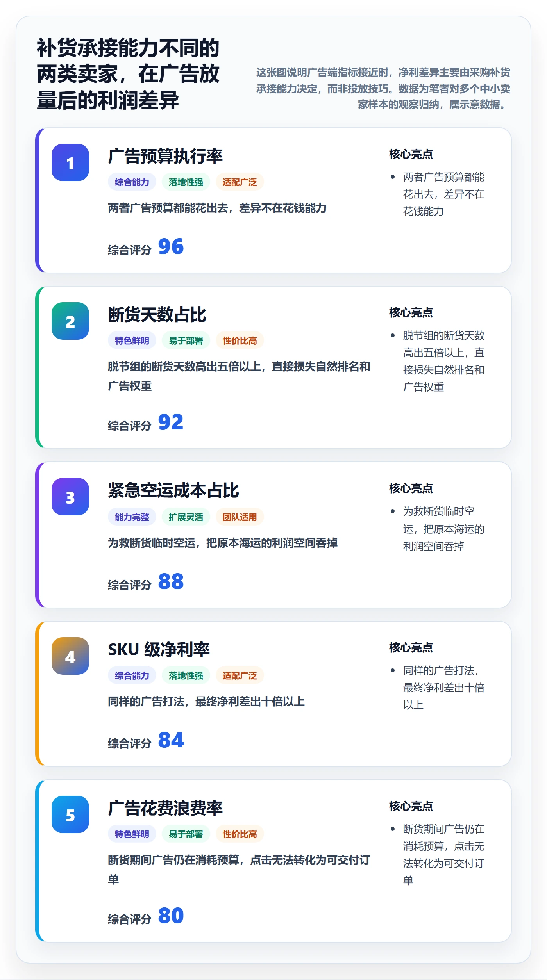547x980 pixels.
Task: Click highlight bullet starting 断货期间广告仍在
Action: tap(444, 854)
